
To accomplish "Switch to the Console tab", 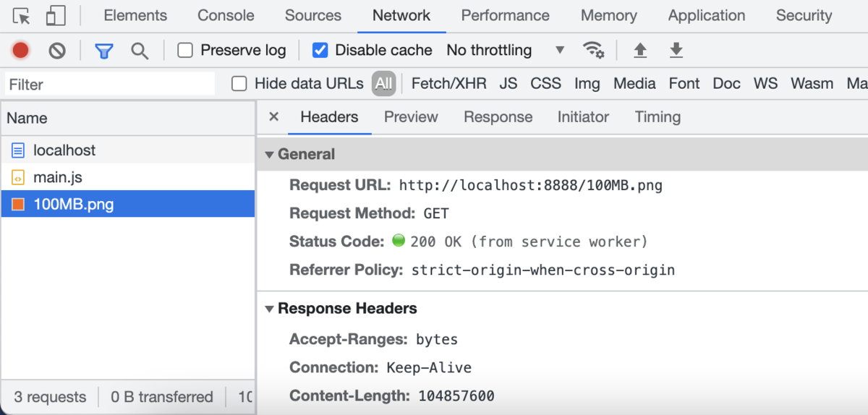I will coord(226,15).
